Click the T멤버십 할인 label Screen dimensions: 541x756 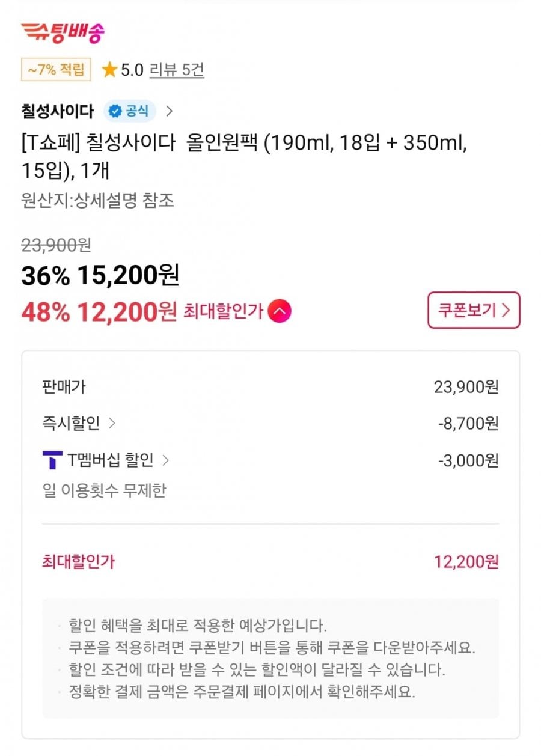coord(110,461)
